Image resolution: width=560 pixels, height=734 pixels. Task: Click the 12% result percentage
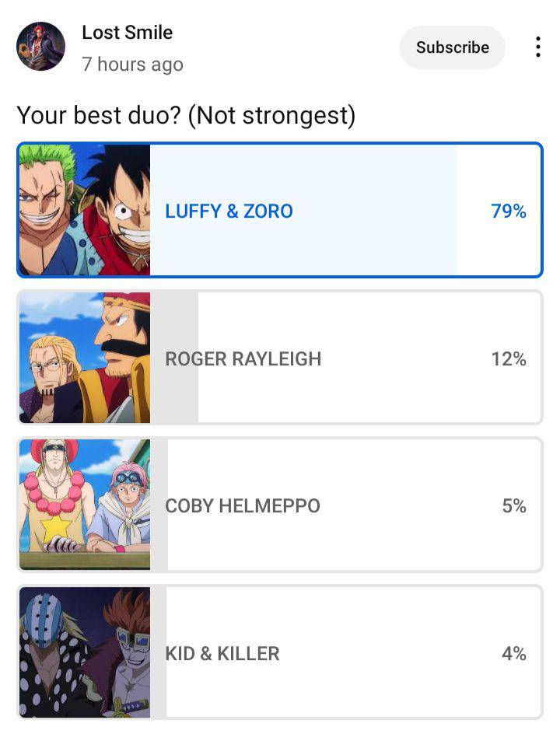coord(509,359)
